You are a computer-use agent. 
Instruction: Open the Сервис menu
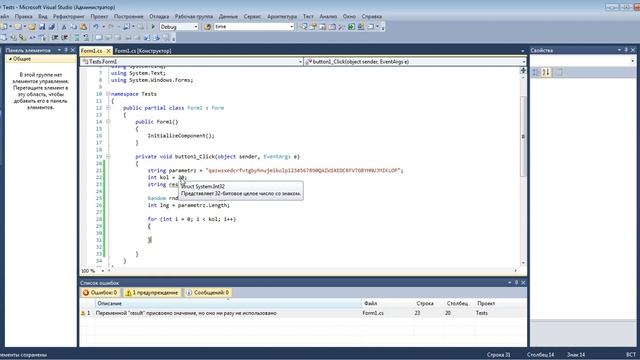(252, 16)
